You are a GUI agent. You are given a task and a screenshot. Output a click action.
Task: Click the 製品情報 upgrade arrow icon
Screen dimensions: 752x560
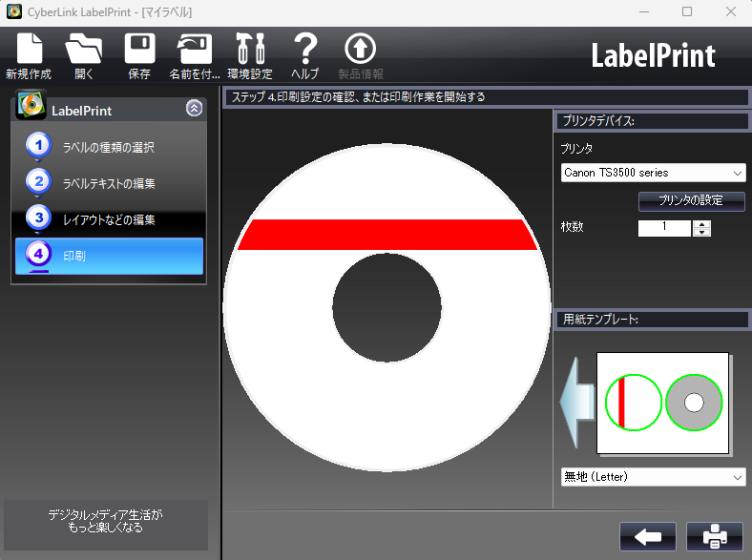360,49
